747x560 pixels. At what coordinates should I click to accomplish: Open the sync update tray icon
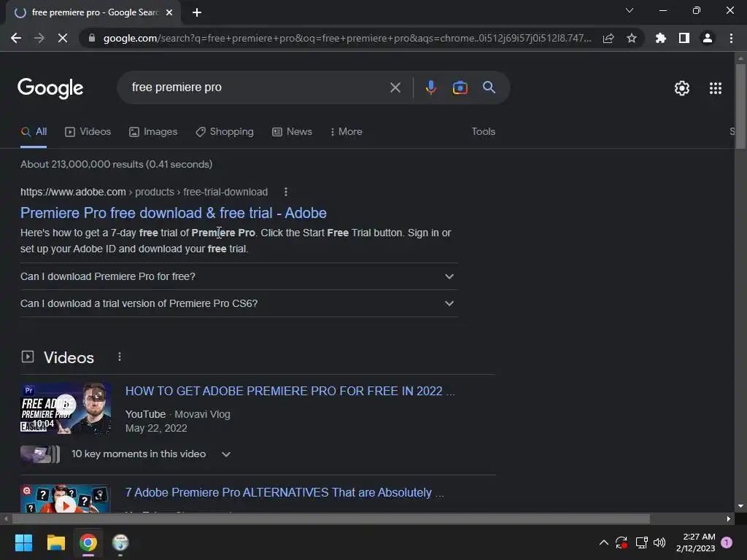point(622,542)
